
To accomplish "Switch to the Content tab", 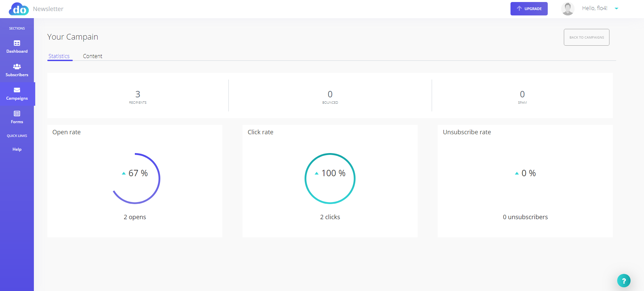I will pyautogui.click(x=93, y=56).
